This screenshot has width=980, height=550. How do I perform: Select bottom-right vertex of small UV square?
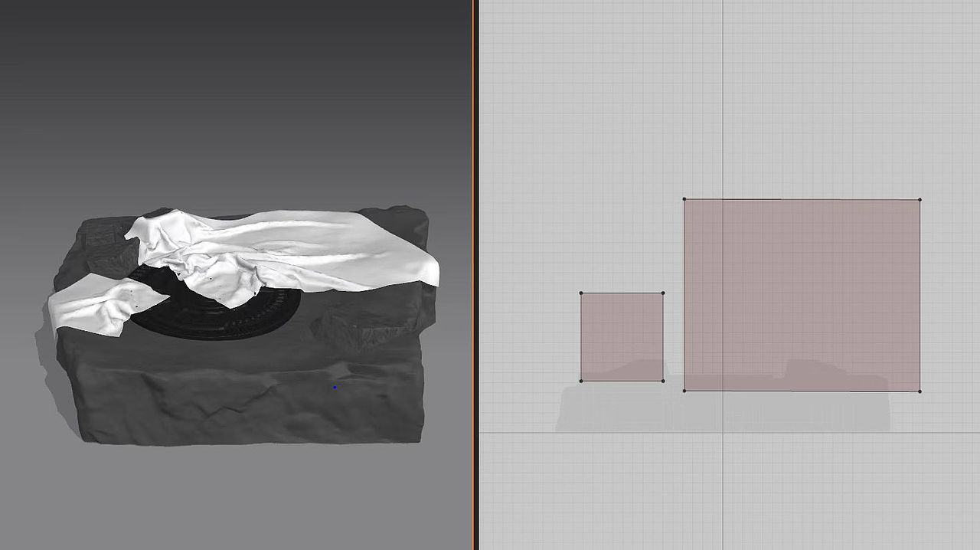(x=662, y=381)
